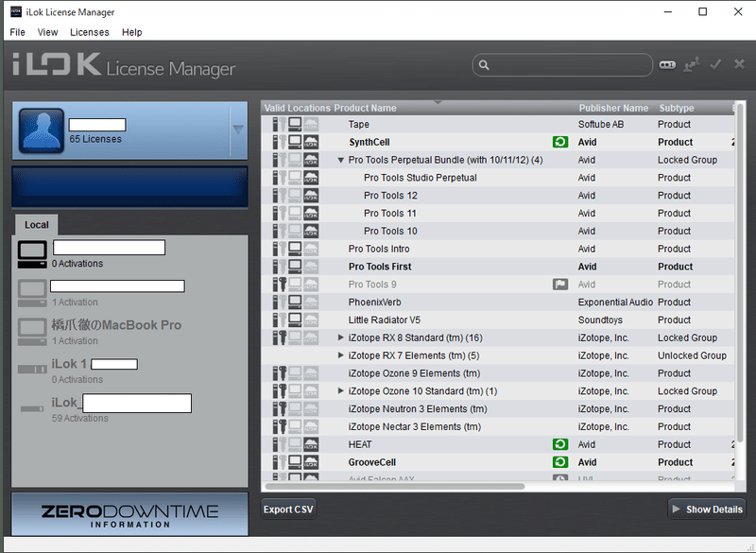
Task: Open the password token icon near the search bar
Action: (668, 64)
